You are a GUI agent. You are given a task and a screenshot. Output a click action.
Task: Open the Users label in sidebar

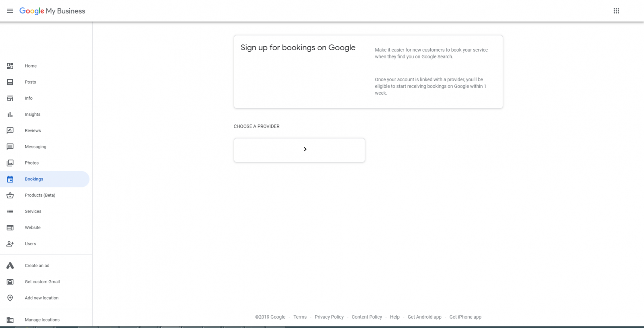tap(30, 244)
